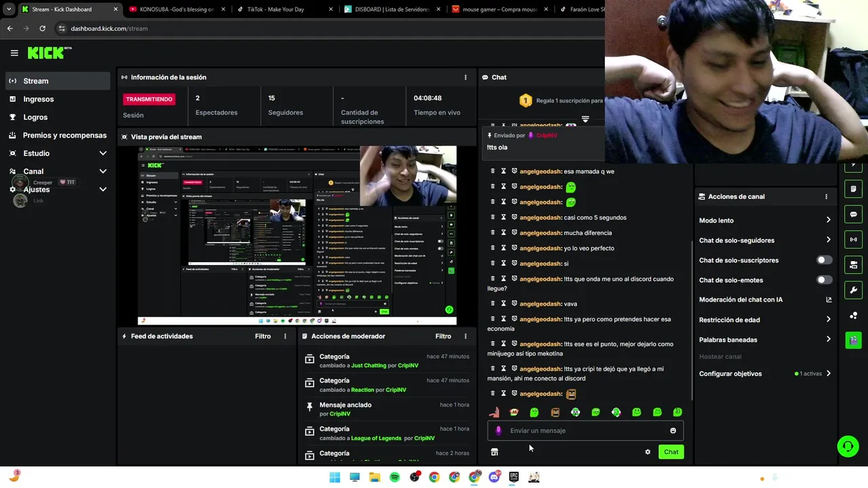Open the hamburger menu beside Kick logo
This screenshot has height=488, width=868.
pyautogui.click(x=14, y=53)
